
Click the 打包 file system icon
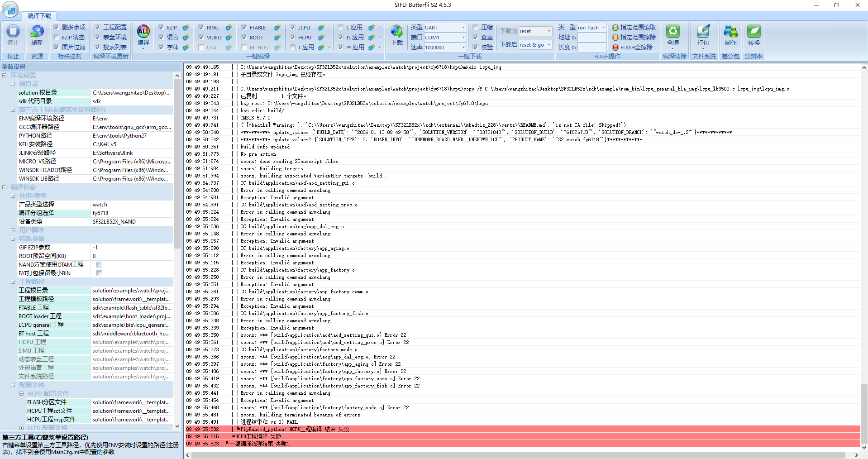tap(703, 32)
